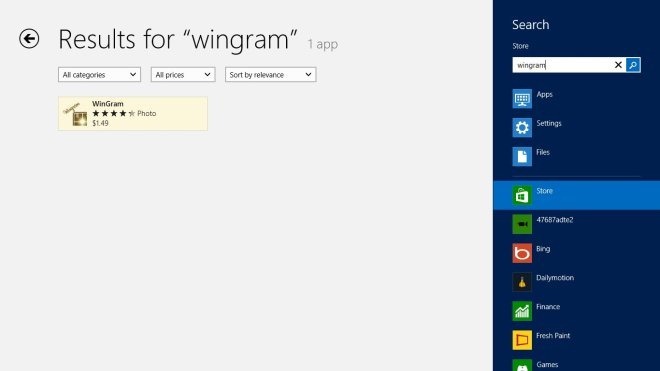Click the Search pane heading
The image size is (660, 371).
(x=531, y=24)
